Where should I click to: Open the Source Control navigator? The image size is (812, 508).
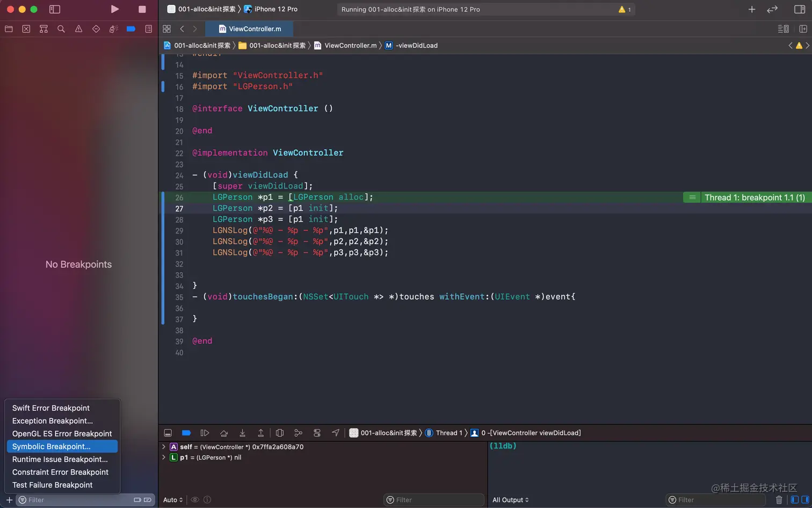click(x=26, y=29)
